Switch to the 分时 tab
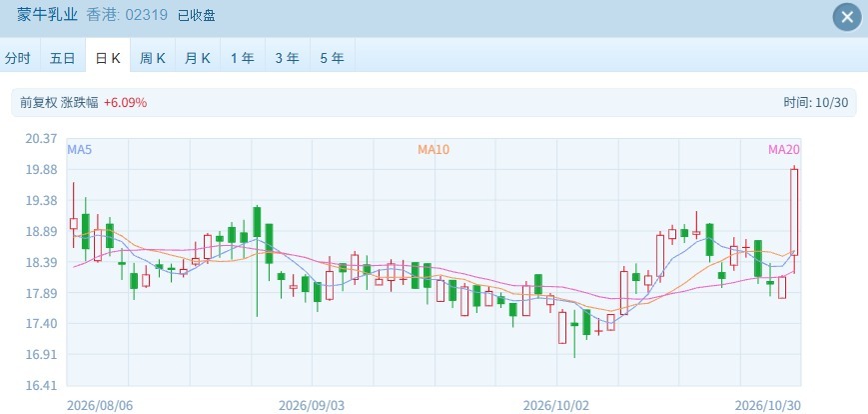This screenshot has width=868, height=414. (x=18, y=58)
